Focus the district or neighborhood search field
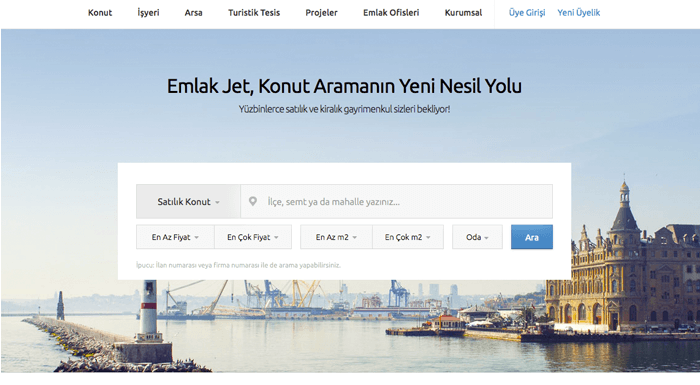Image resolution: width=700 pixels, height=385 pixels. (x=396, y=201)
